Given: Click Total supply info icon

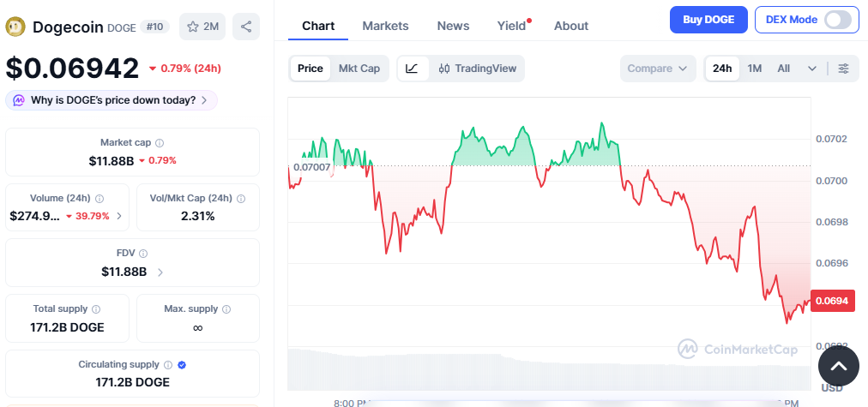Looking at the screenshot, I should pyautogui.click(x=96, y=309).
